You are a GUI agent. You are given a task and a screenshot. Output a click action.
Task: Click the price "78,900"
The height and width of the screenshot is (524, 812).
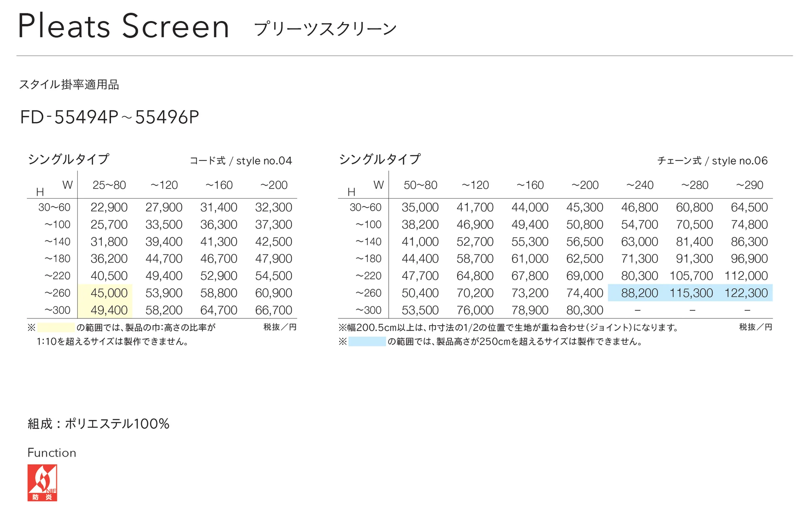point(530,310)
